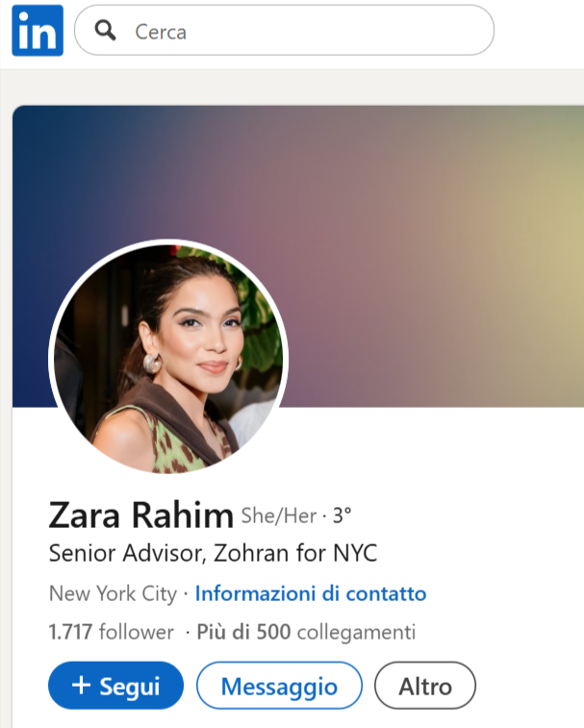Click the earring area of profile picture
The image size is (584, 728).
click(x=152, y=364)
